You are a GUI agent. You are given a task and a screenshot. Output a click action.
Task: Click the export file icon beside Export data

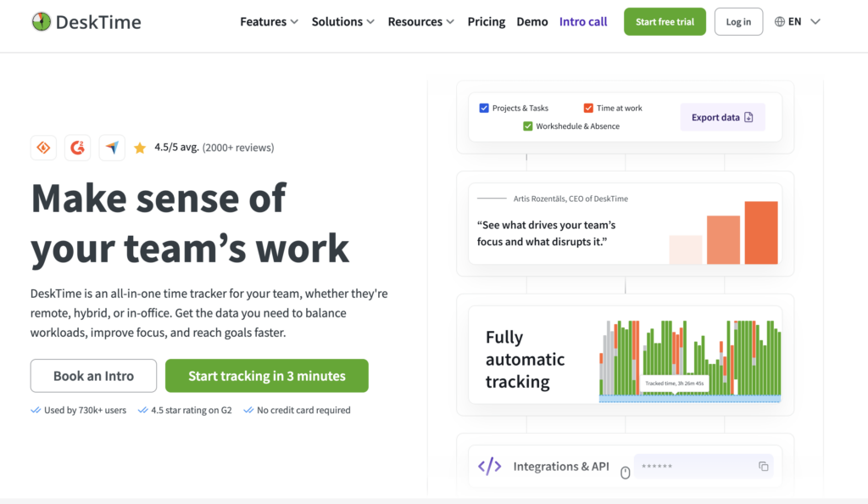coord(749,117)
